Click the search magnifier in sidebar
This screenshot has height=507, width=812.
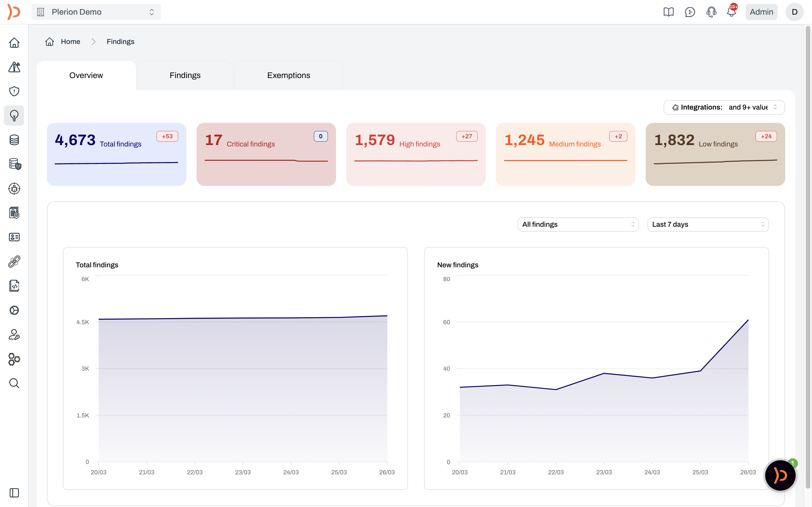tap(14, 383)
